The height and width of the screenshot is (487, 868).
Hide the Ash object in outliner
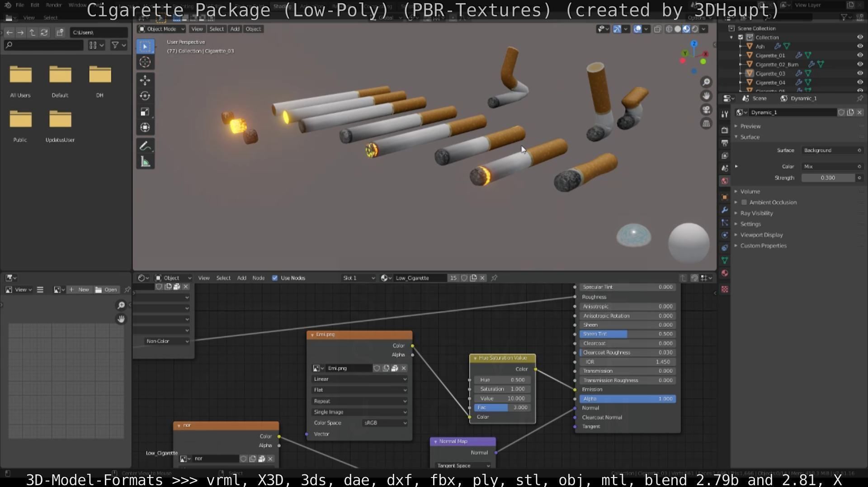pos(860,46)
